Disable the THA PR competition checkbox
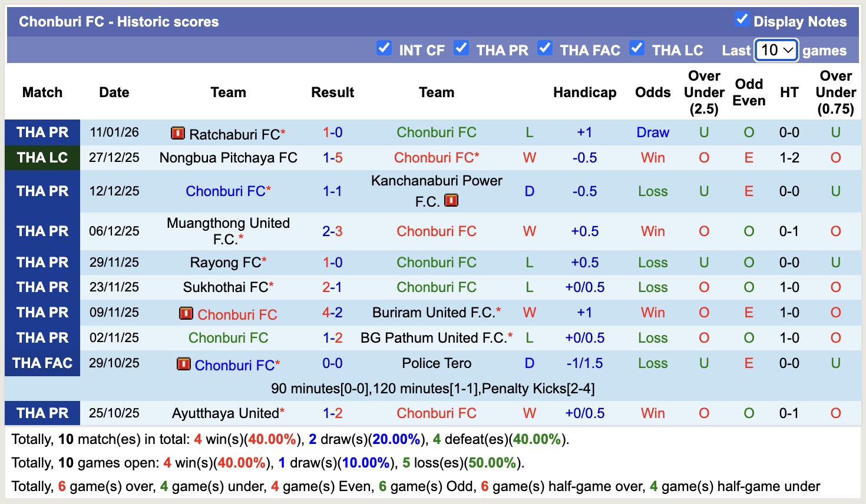This screenshot has width=866, height=504. pos(461,48)
